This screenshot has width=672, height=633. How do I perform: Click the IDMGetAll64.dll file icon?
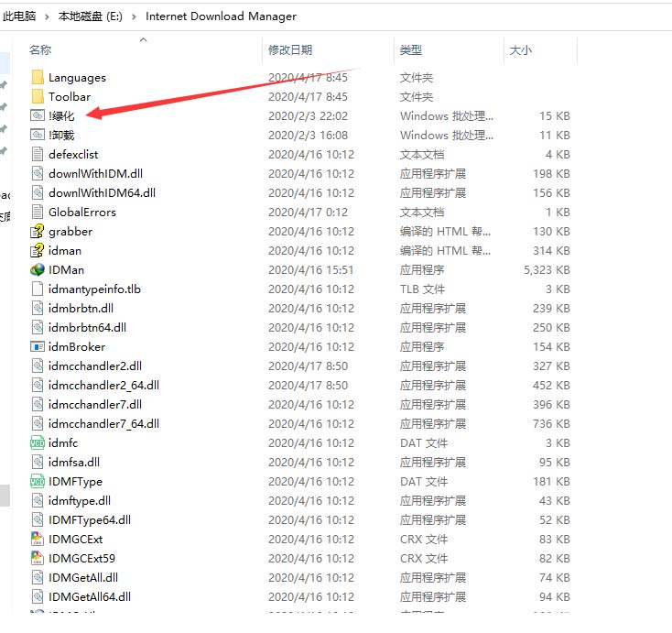(38, 596)
